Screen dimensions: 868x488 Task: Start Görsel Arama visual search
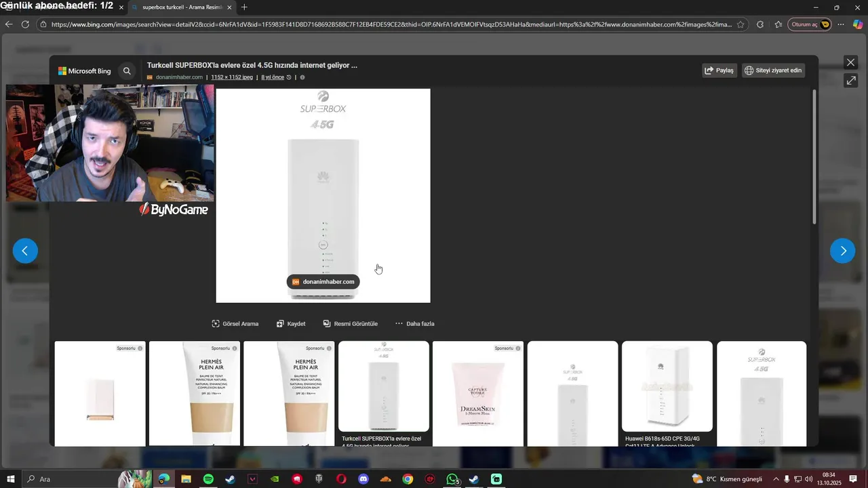click(x=235, y=324)
